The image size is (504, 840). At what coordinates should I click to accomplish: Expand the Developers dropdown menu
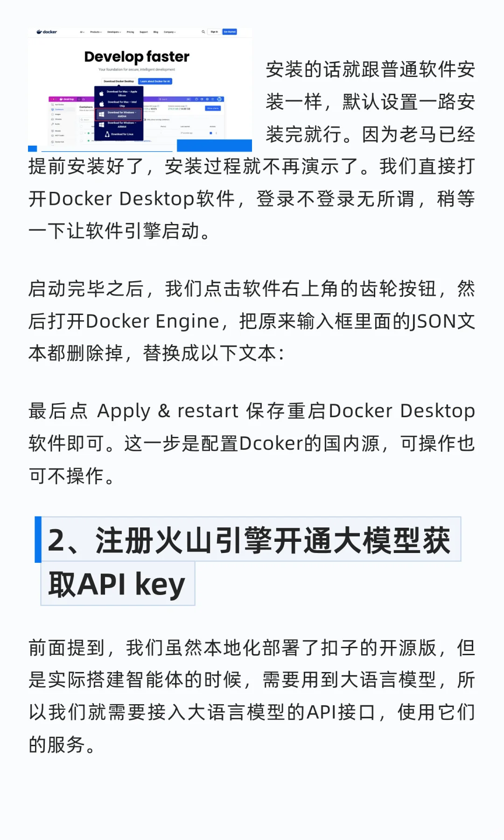click(x=114, y=32)
